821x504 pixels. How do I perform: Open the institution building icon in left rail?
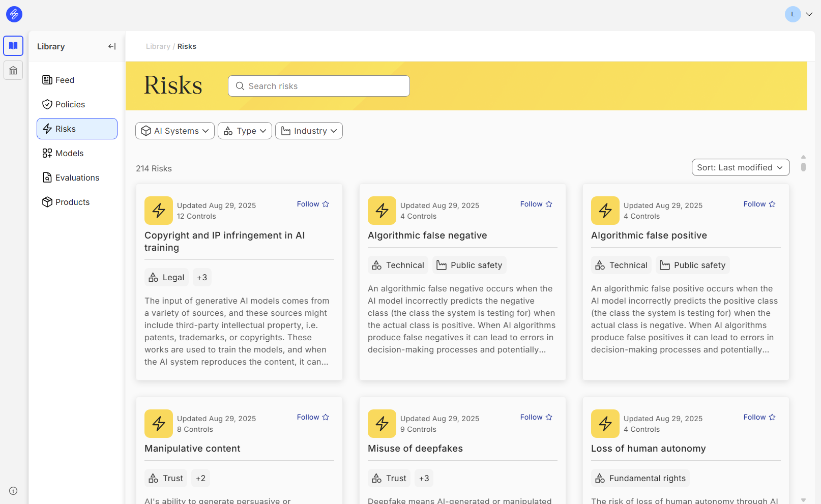click(x=13, y=70)
